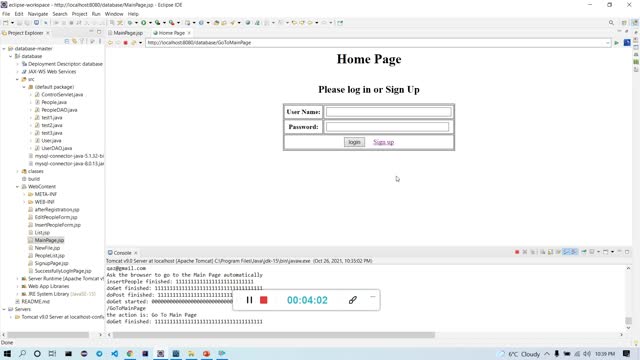Select the Console tab
640x360 pixels.
click(x=122, y=253)
